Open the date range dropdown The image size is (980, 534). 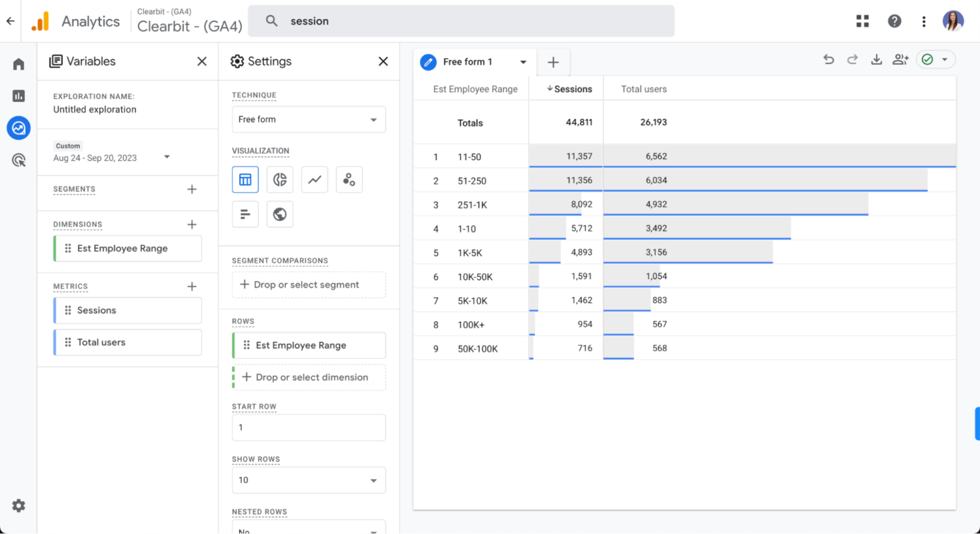tap(167, 157)
